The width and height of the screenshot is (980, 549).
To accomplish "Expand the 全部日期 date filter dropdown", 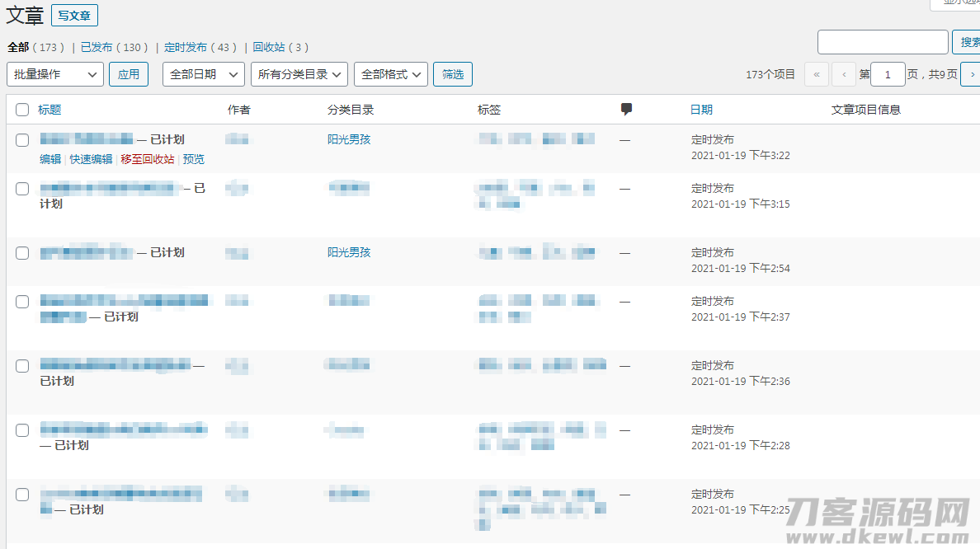I will pyautogui.click(x=203, y=74).
